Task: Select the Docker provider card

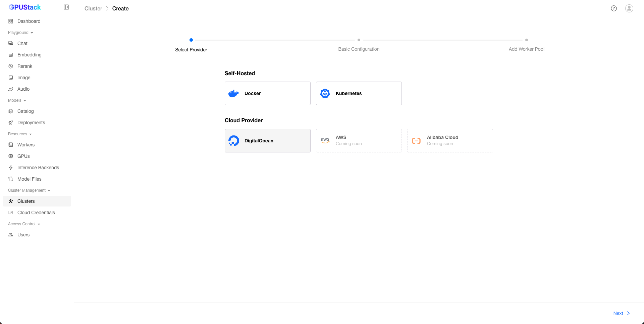Action: tap(267, 93)
